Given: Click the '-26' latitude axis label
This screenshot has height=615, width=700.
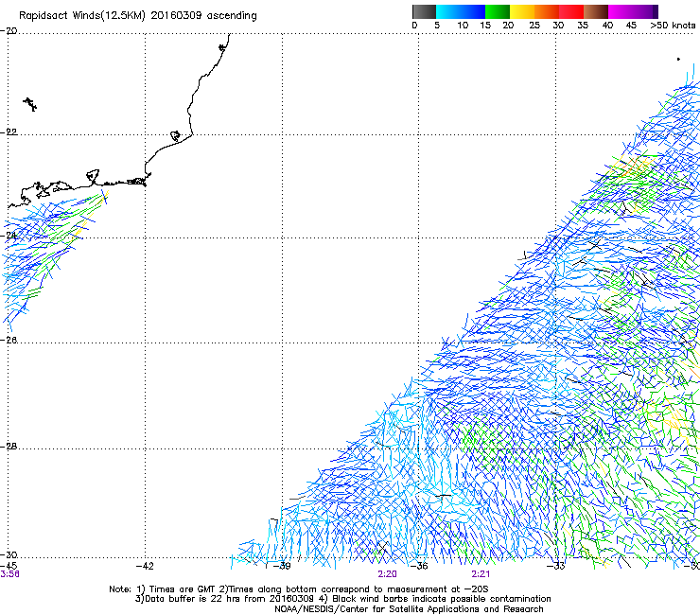Looking at the screenshot, I should pyautogui.click(x=9, y=341).
